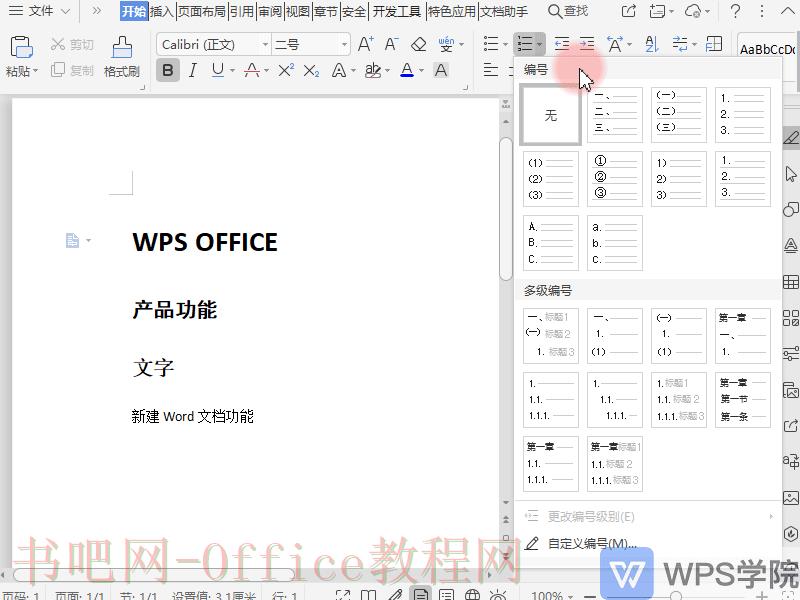Image resolution: width=800 pixels, height=600 pixels.
Task: Click the 产品功能 heading text
Action: tap(175, 310)
